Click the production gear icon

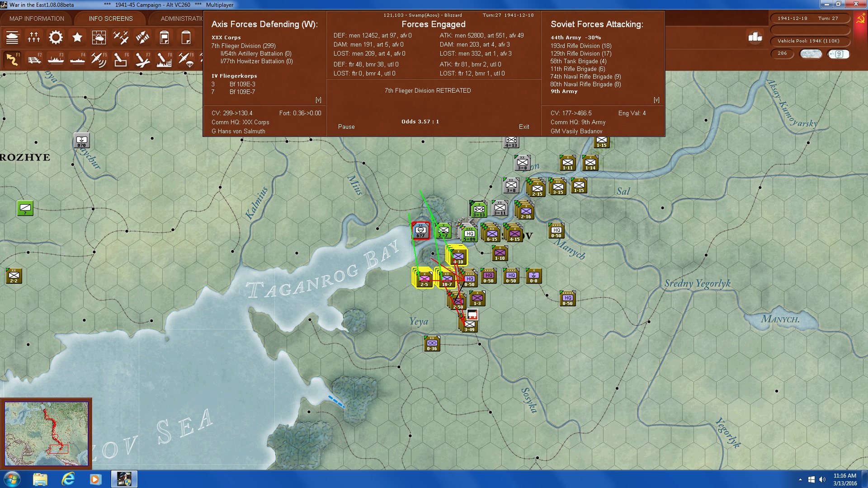pos(56,38)
